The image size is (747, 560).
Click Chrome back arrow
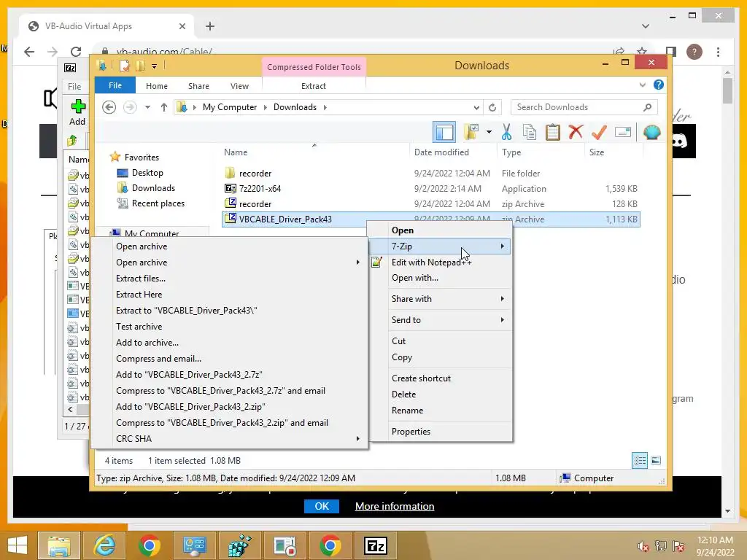29,52
